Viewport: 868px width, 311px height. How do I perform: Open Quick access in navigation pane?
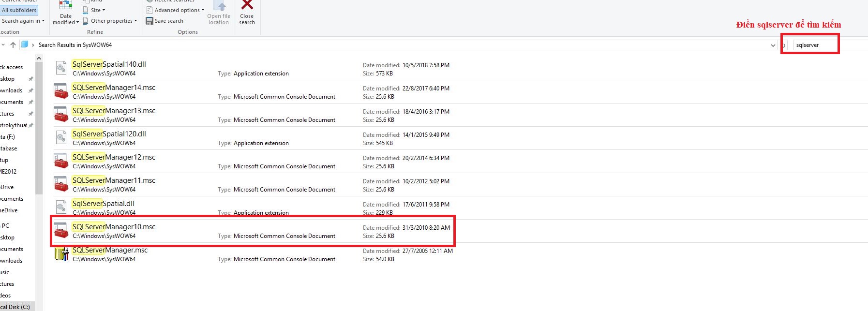point(12,67)
